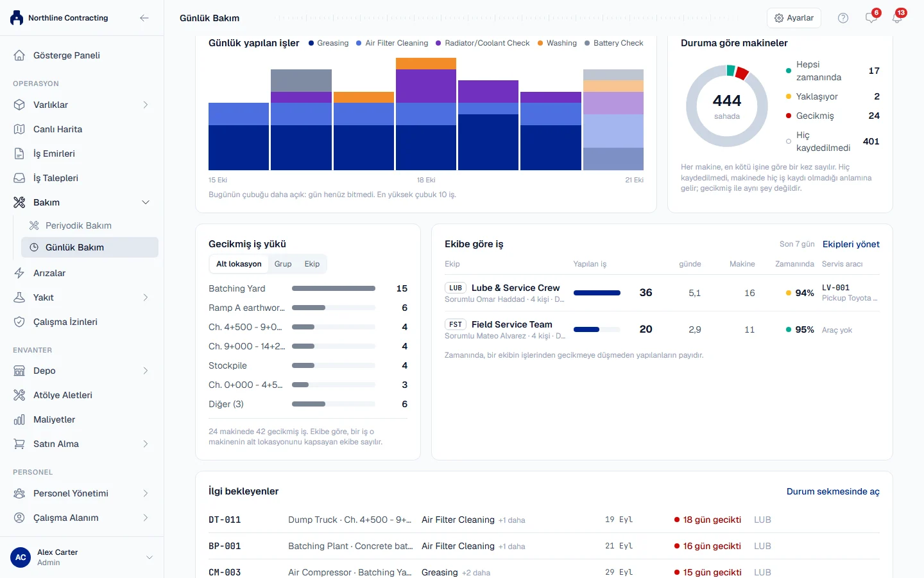Click the Satın Alma shopping cart icon
The image size is (924, 578).
tap(19, 444)
